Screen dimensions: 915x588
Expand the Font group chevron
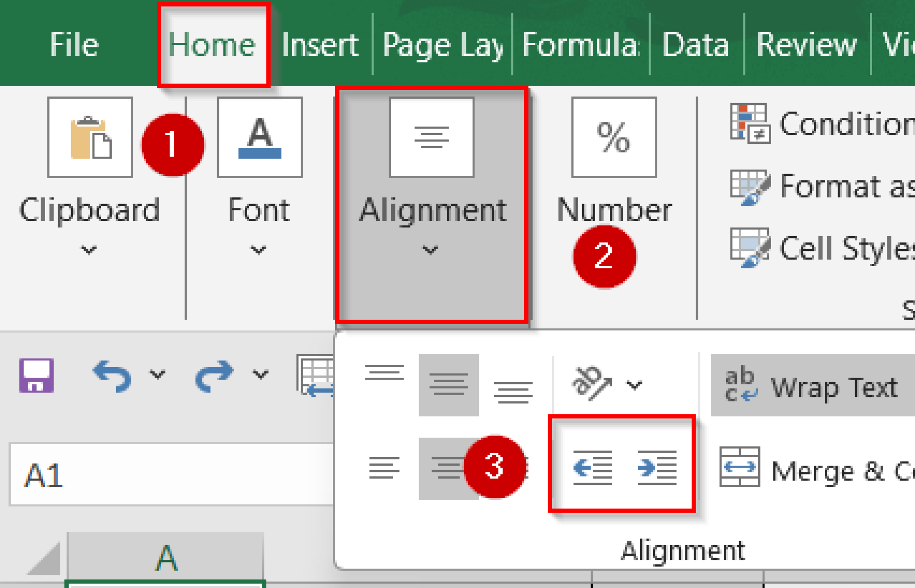coord(258,250)
